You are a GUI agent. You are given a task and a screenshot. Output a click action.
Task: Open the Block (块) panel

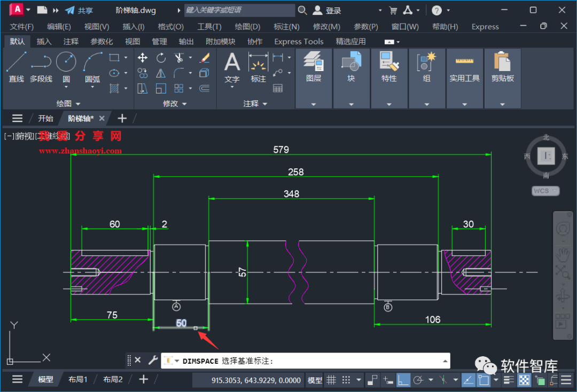click(352, 79)
